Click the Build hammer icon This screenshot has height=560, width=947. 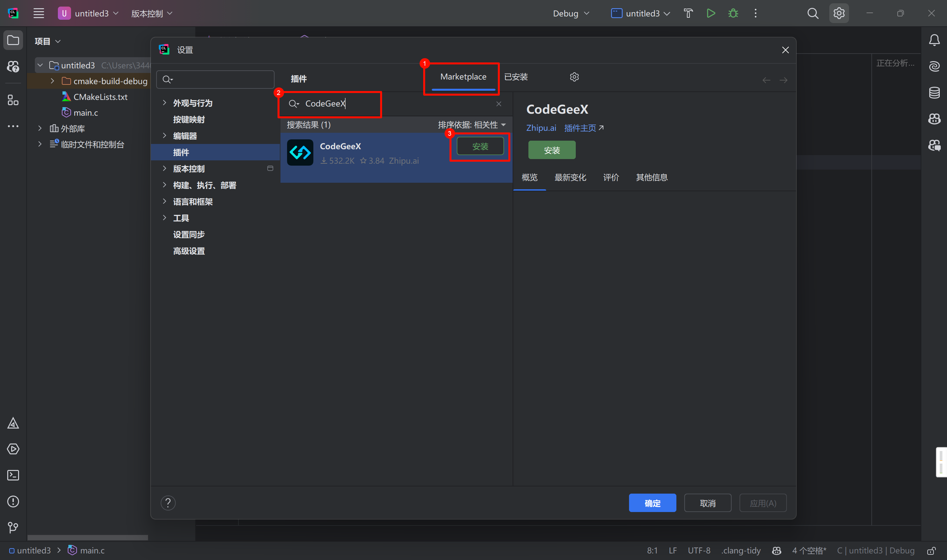point(688,13)
